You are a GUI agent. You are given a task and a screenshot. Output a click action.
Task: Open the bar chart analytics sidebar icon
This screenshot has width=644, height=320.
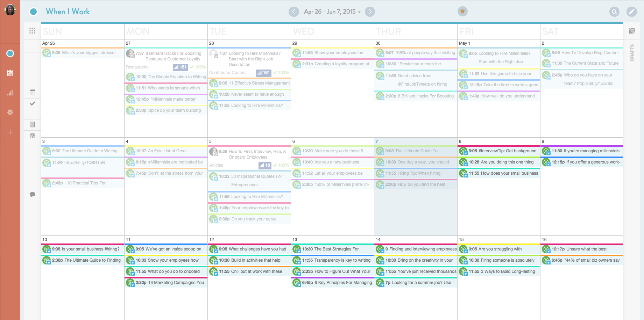tap(10, 93)
